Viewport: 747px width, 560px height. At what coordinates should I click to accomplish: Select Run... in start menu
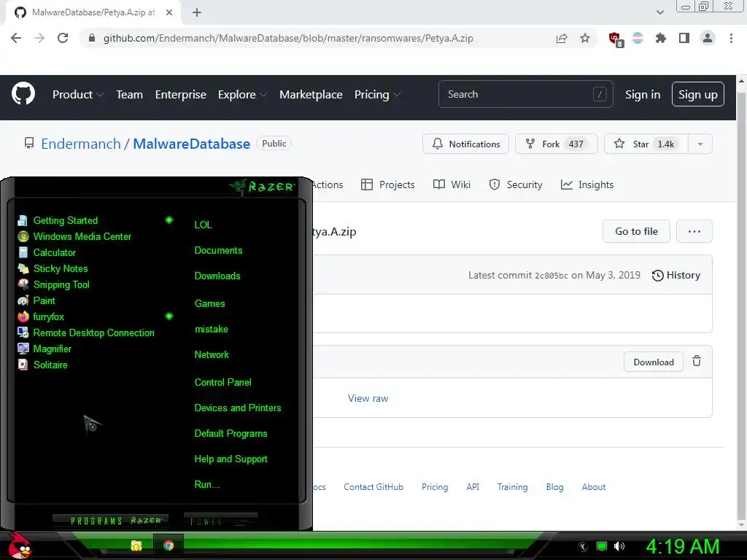(207, 485)
